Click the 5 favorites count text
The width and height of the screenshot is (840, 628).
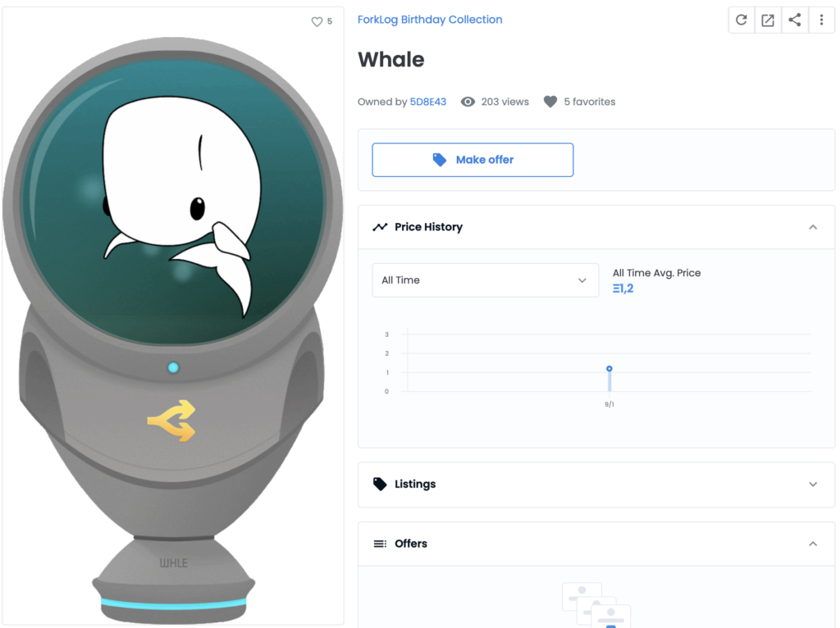[589, 102]
